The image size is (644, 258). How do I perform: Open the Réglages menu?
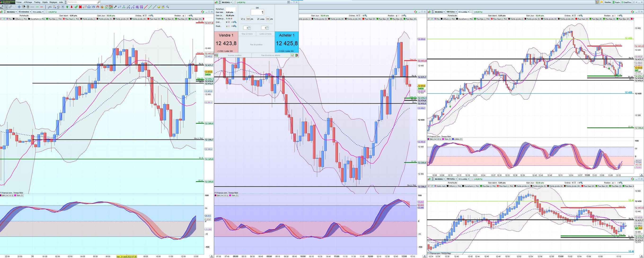tap(53, 2)
